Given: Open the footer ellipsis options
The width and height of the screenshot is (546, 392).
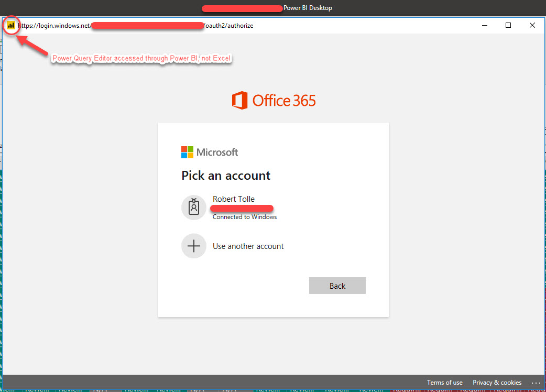Looking at the screenshot, I should click(x=536, y=383).
